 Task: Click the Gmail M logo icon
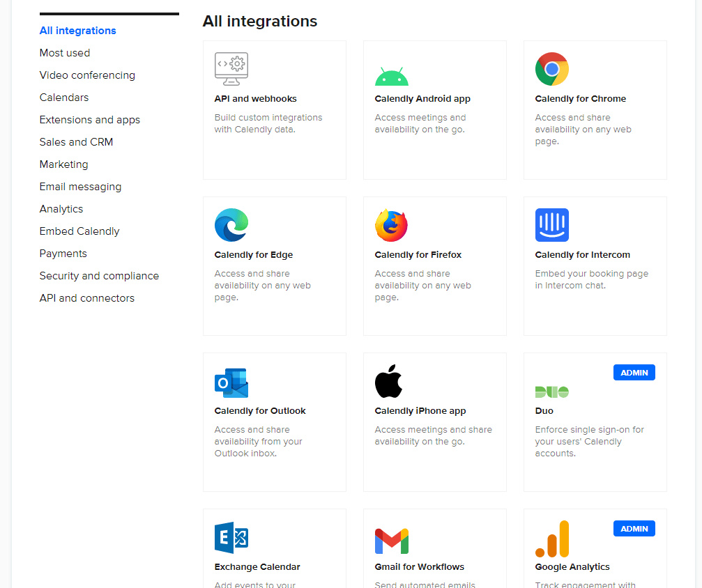(391, 541)
